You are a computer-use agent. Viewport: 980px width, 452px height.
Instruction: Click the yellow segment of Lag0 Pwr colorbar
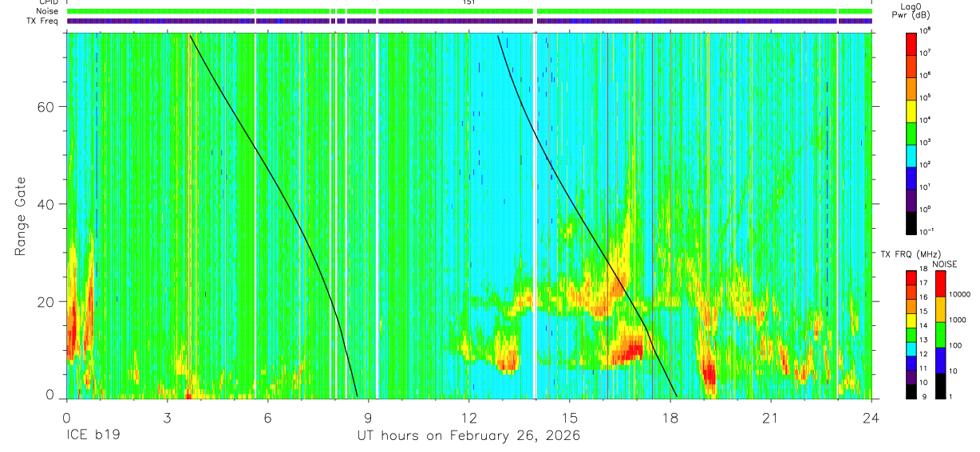coord(911,109)
